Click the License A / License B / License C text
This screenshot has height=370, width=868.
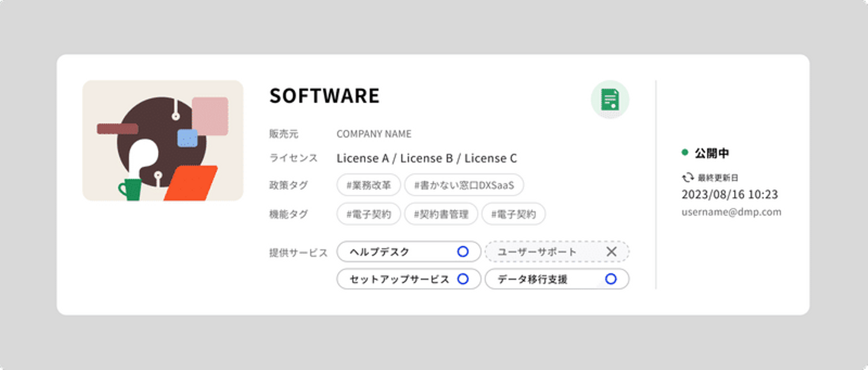click(427, 158)
